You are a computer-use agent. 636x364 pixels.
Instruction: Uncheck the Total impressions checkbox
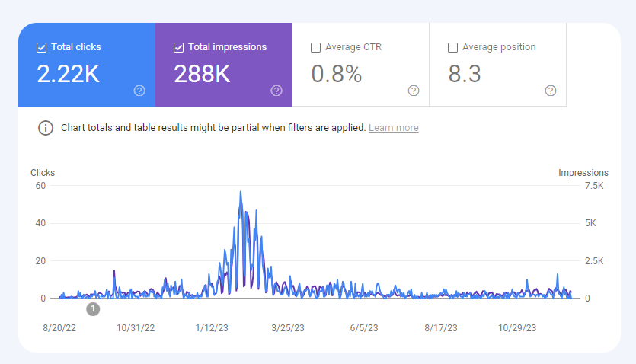(x=178, y=47)
